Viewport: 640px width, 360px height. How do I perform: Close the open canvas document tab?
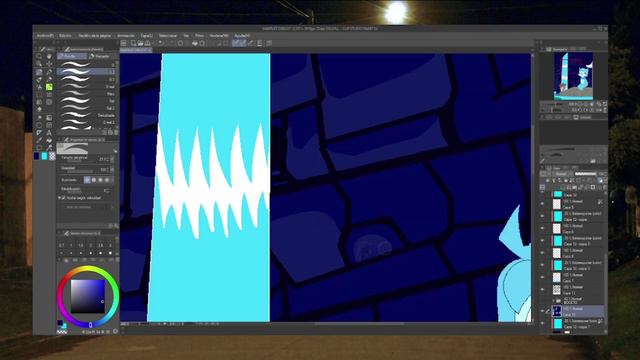pos(149,50)
